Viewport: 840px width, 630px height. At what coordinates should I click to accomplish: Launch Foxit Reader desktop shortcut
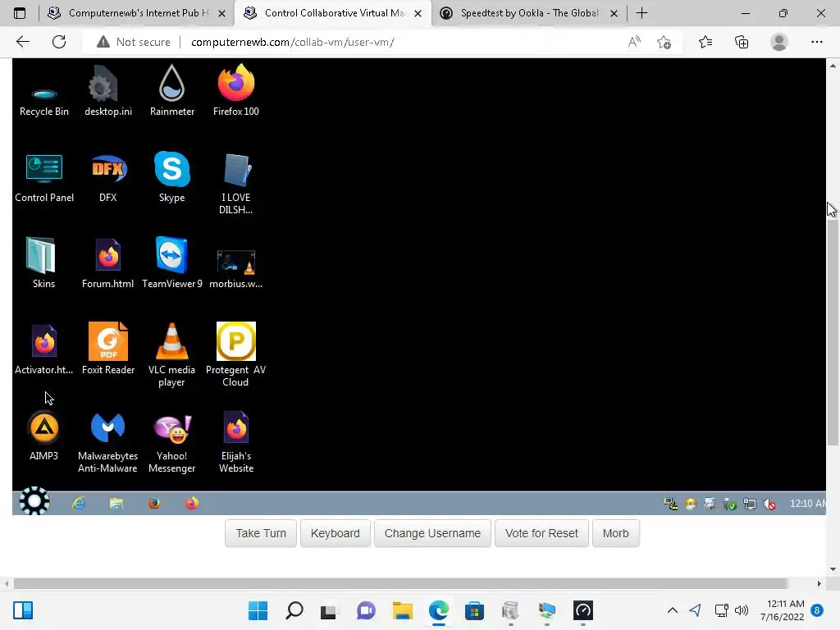(107, 349)
